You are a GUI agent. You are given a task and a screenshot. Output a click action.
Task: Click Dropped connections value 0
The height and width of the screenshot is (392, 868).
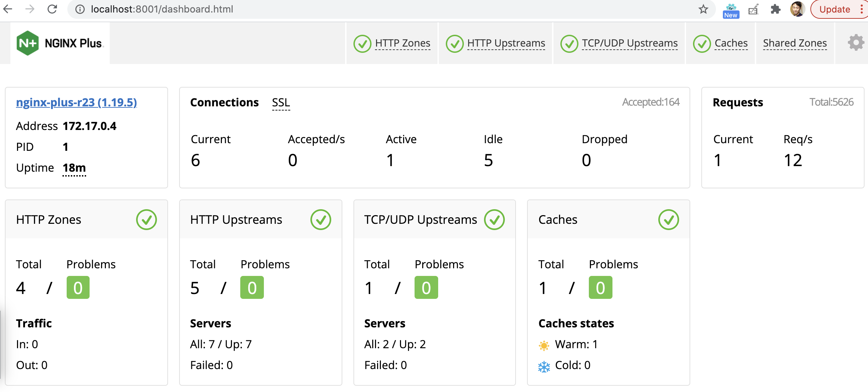coord(586,161)
